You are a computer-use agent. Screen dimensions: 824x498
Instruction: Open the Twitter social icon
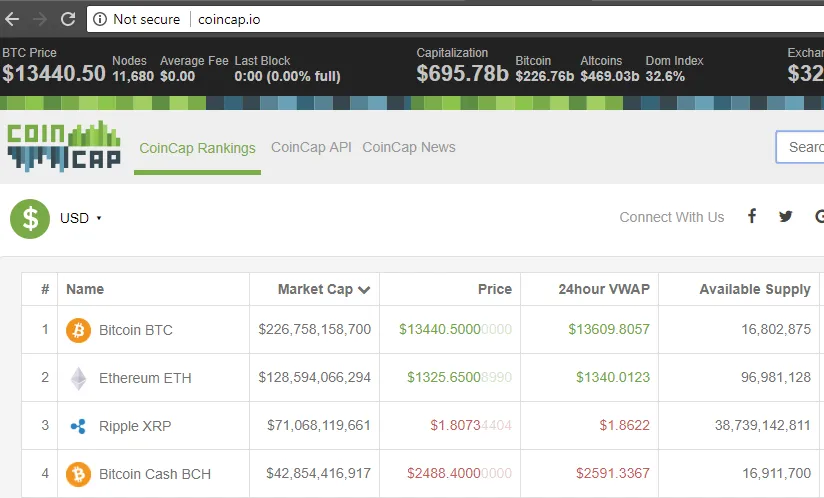pos(786,216)
